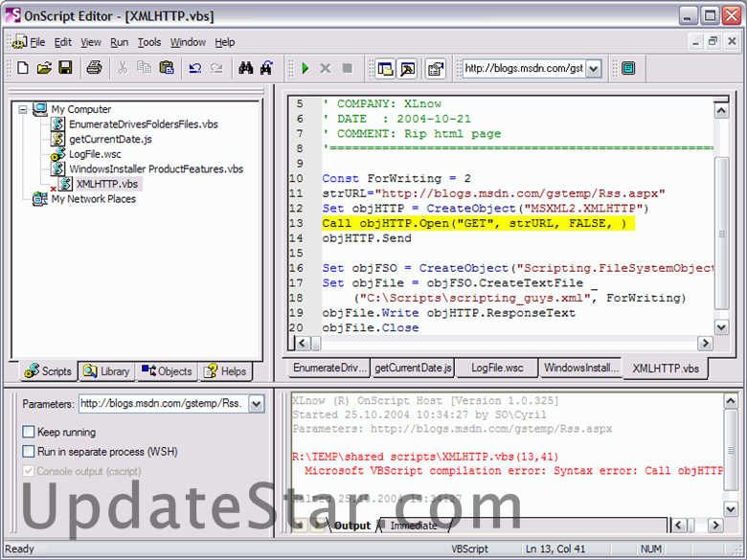Select WindowsInstaller ProductFeatures.vbs in tree
The height and width of the screenshot is (560, 747).
(x=156, y=169)
